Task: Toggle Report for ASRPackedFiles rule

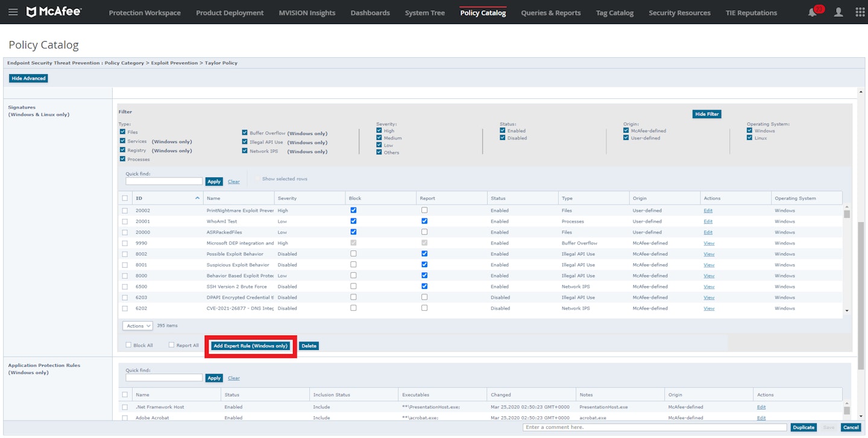Action: pyautogui.click(x=424, y=232)
